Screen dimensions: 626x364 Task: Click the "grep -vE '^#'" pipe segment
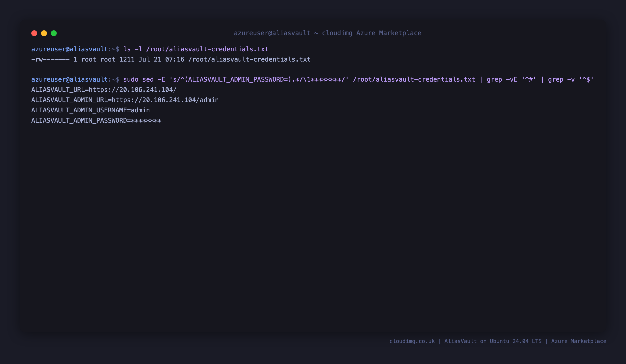coord(512,79)
